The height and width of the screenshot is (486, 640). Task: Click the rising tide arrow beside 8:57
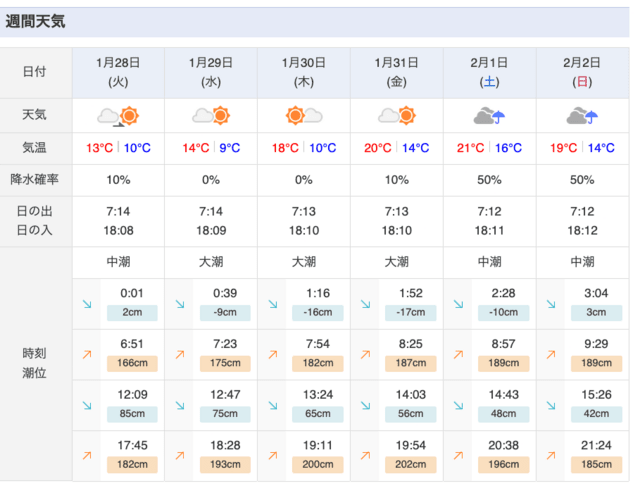click(x=459, y=355)
